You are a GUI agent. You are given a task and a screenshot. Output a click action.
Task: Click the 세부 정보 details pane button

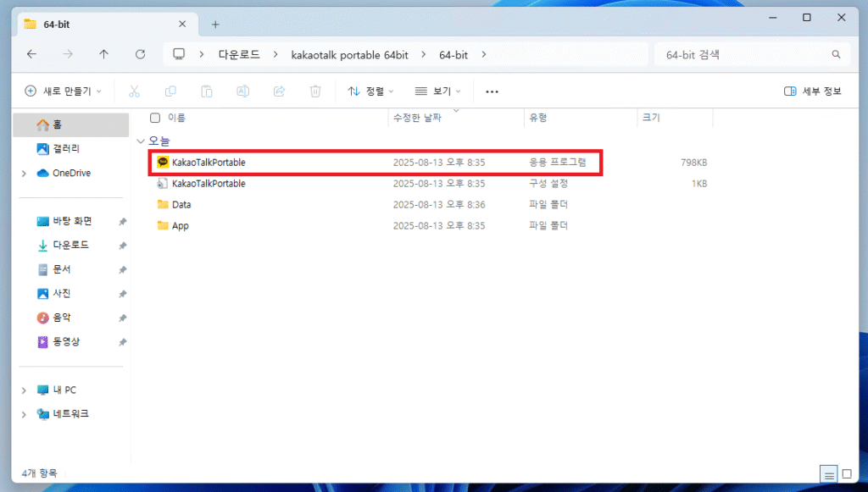(812, 91)
